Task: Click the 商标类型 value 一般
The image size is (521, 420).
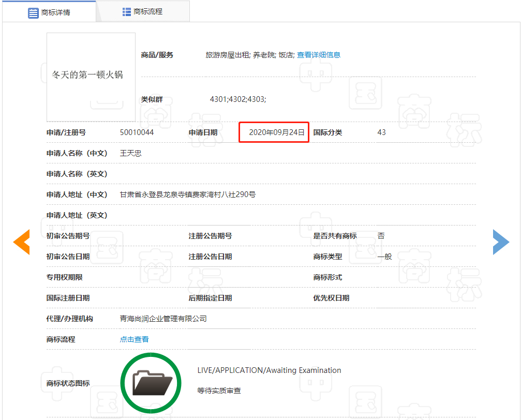Action: point(384,257)
